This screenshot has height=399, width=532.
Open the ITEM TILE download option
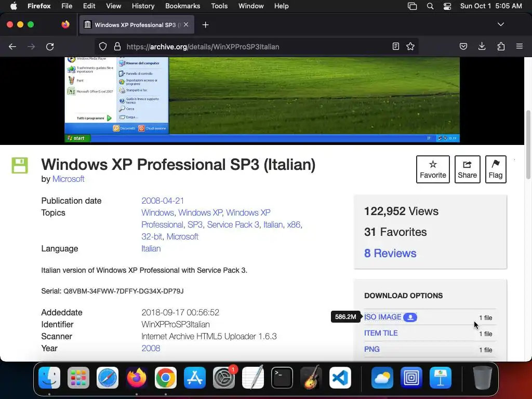(x=381, y=333)
